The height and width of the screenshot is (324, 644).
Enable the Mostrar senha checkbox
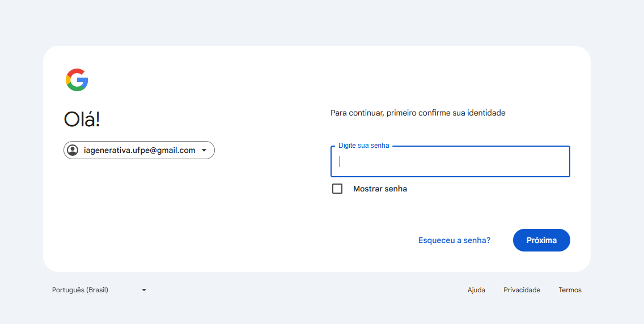(337, 189)
